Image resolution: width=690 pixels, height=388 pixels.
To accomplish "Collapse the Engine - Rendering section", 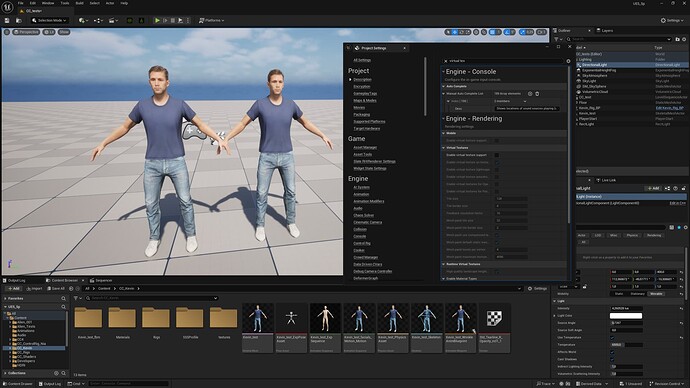I will (443, 119).
